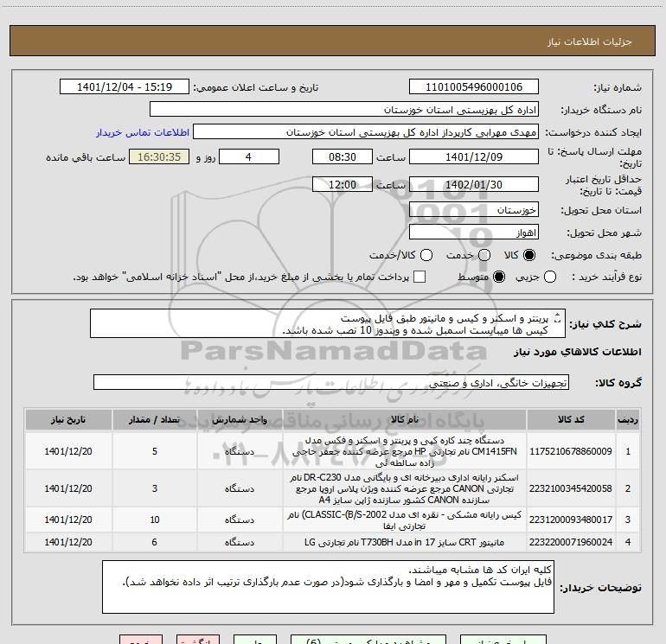Click the announcement date field 1401/12/04 - 15:19

pos(124,87)
